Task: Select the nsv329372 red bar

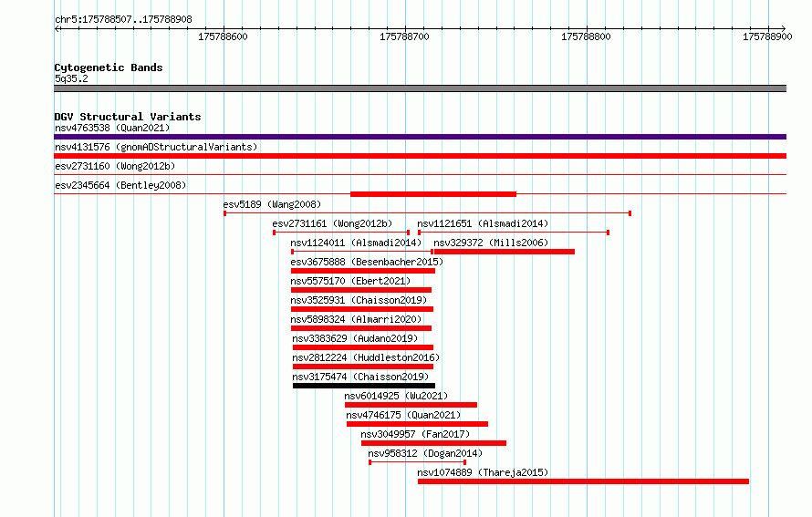Action: 505,252
